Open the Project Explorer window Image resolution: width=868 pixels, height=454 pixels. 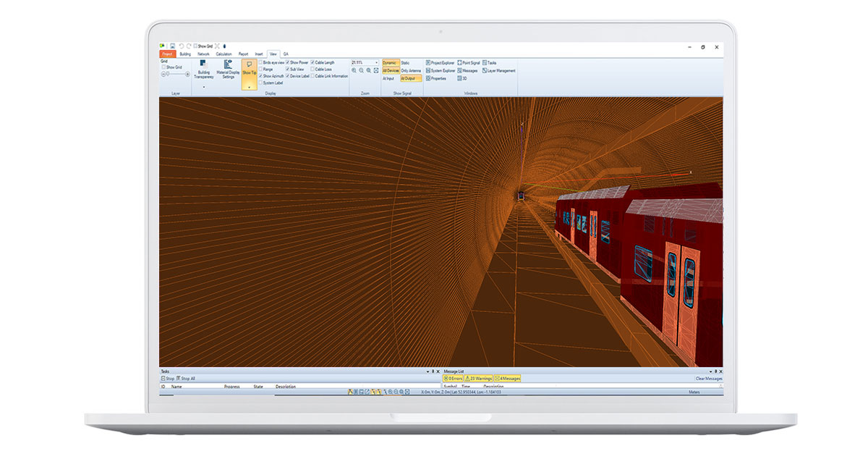tap(443, 62)
